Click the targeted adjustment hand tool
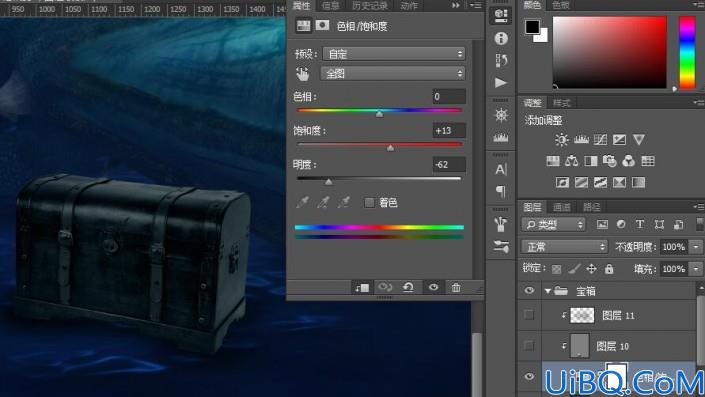Image resolution: width=705 pixels, height=397 pixels. (x=303, y=74)
